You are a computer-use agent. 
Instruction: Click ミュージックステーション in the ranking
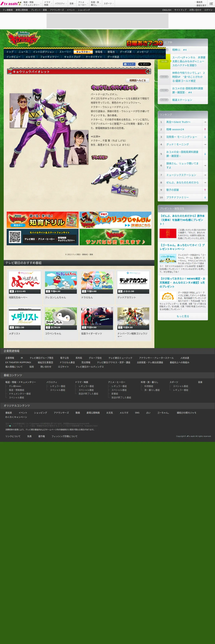coord(181,175)
